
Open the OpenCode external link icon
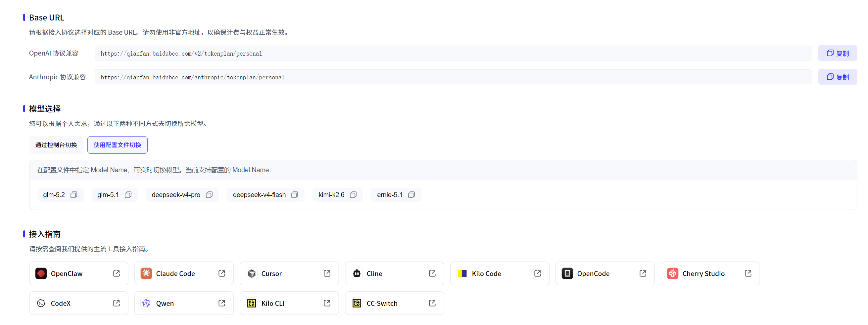click(643, 273)
